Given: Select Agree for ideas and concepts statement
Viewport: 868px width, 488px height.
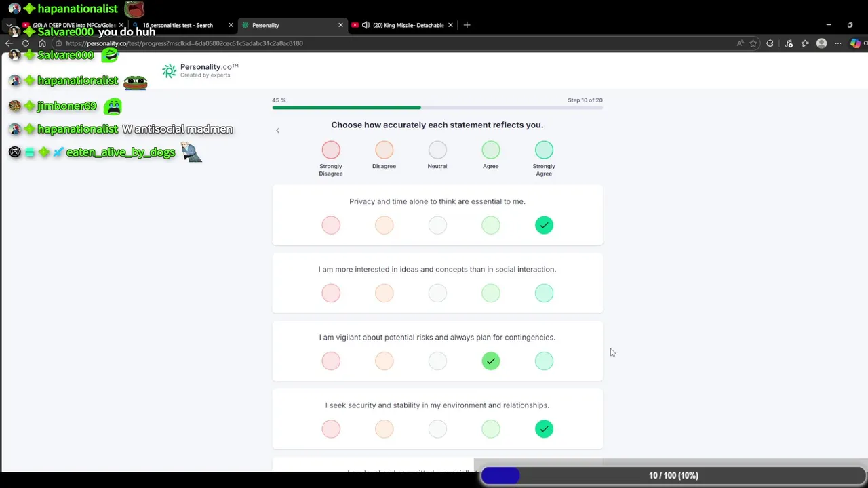Looking at the screenshot, I should click(x=491, y=293).
